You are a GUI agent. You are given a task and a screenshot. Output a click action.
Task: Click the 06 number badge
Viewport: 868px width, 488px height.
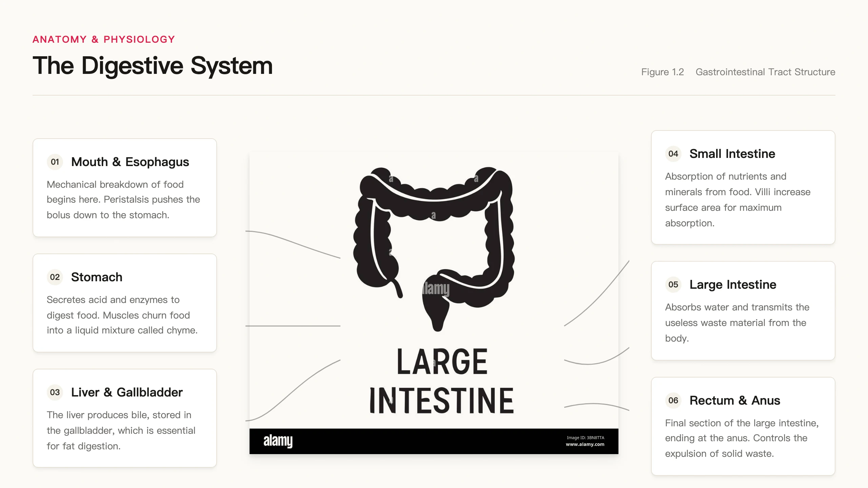point(673,401)
